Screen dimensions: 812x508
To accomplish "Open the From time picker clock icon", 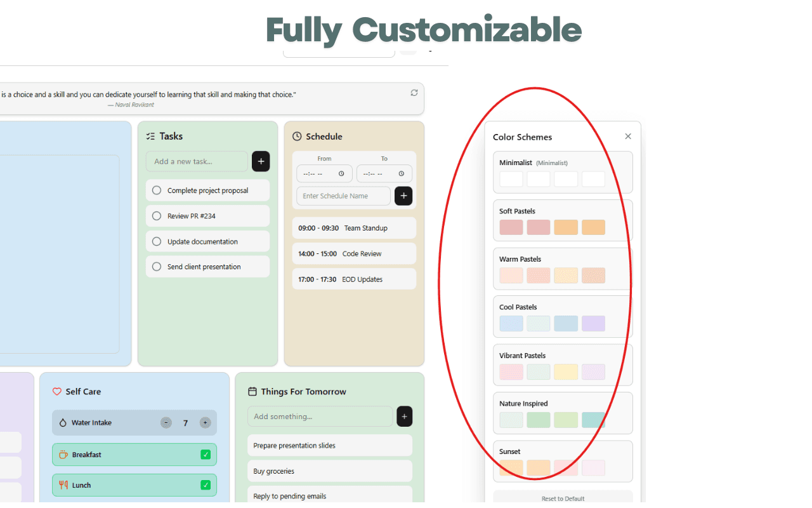I will point(341,174).
